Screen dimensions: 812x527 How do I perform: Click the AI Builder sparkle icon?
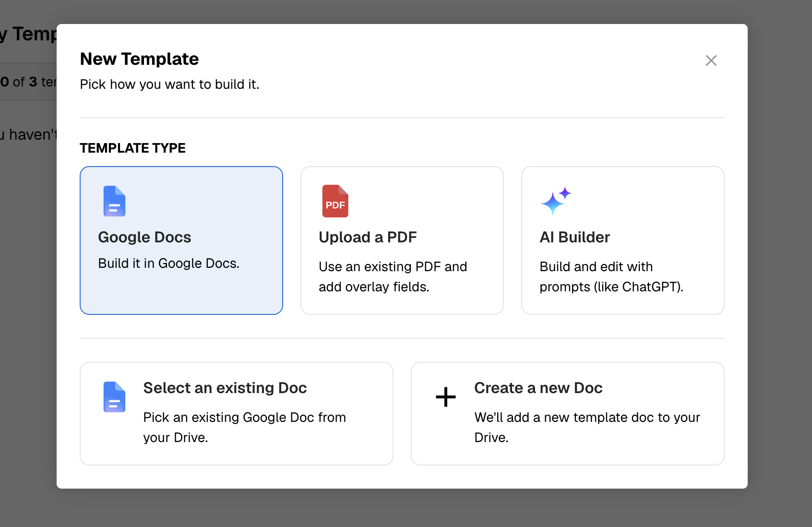coord(556,201)
